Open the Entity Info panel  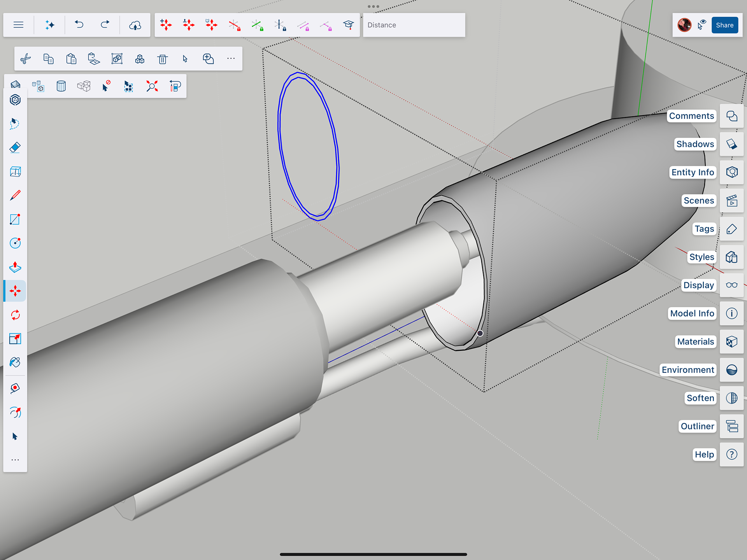[731, 172]
